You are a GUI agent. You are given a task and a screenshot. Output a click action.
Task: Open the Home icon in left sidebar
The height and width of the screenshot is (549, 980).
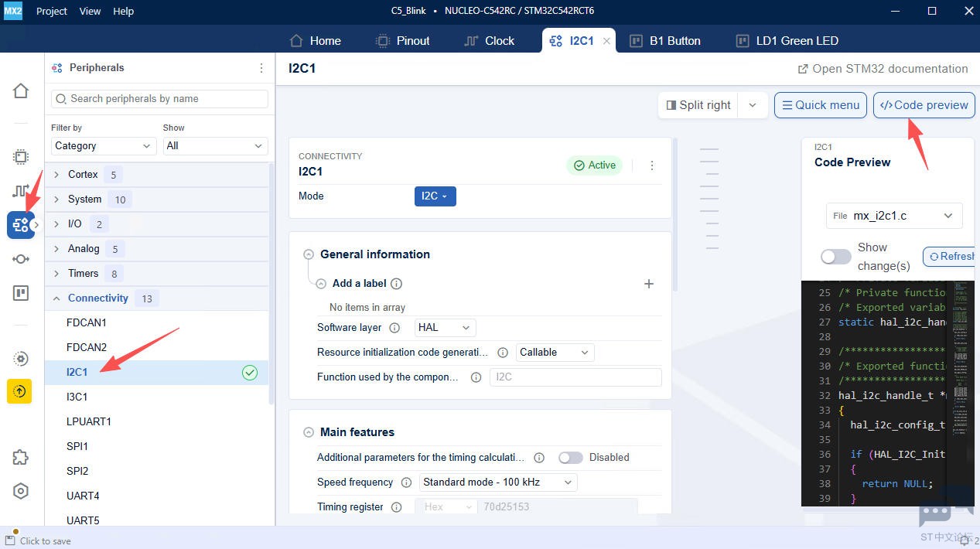(x=21, y=91)
